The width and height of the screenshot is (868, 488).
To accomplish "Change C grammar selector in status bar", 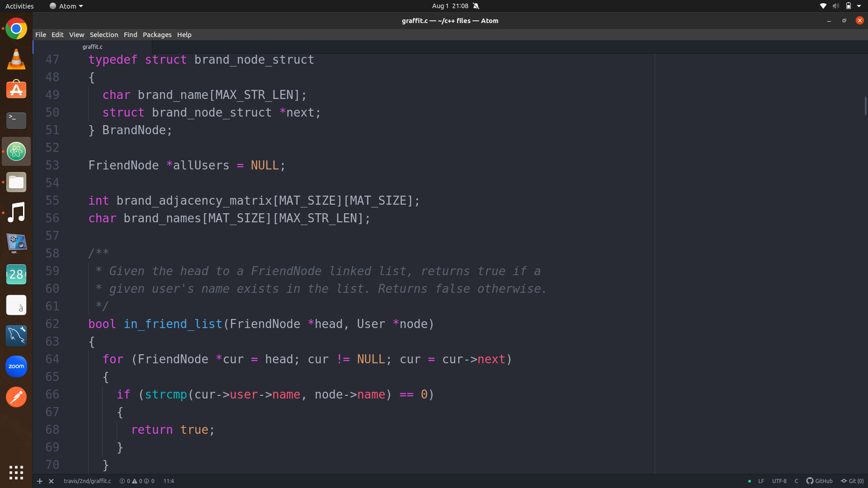I will pos(796,481).
